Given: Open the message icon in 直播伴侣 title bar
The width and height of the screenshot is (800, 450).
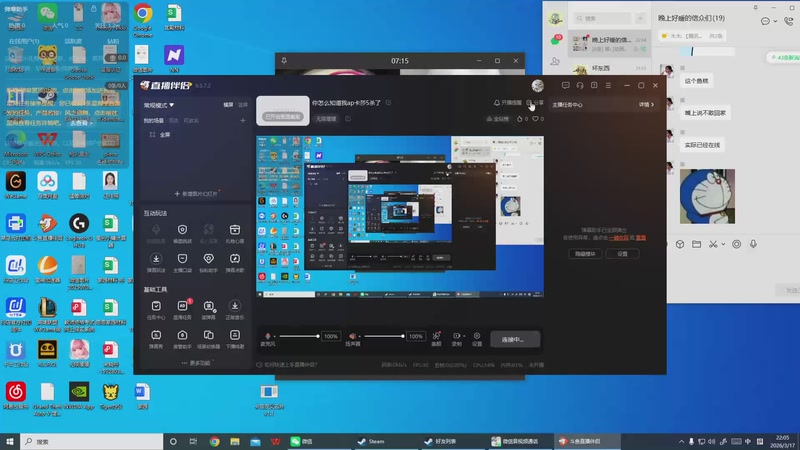Looking at the screenshot, I should [x=565, y=85].
